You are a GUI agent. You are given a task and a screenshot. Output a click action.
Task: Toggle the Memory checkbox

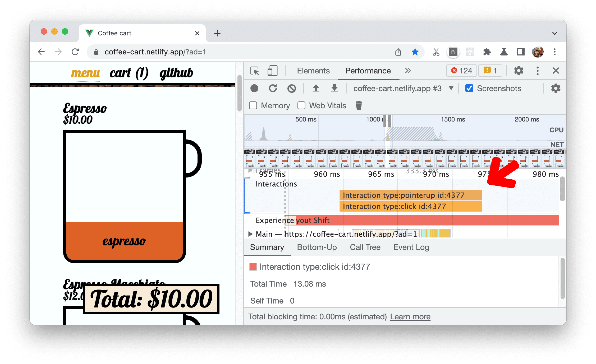point(253,105)
